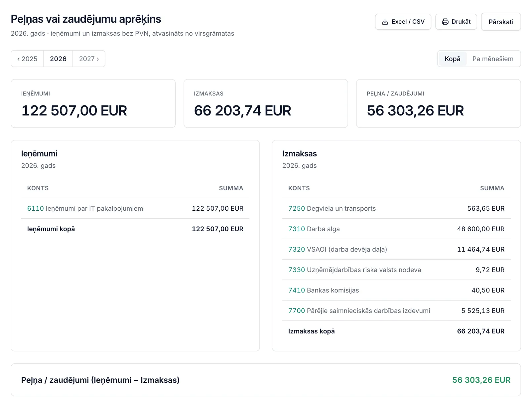
Task: Click the Izmaksas kopā row label
Action: pos(312,331)
